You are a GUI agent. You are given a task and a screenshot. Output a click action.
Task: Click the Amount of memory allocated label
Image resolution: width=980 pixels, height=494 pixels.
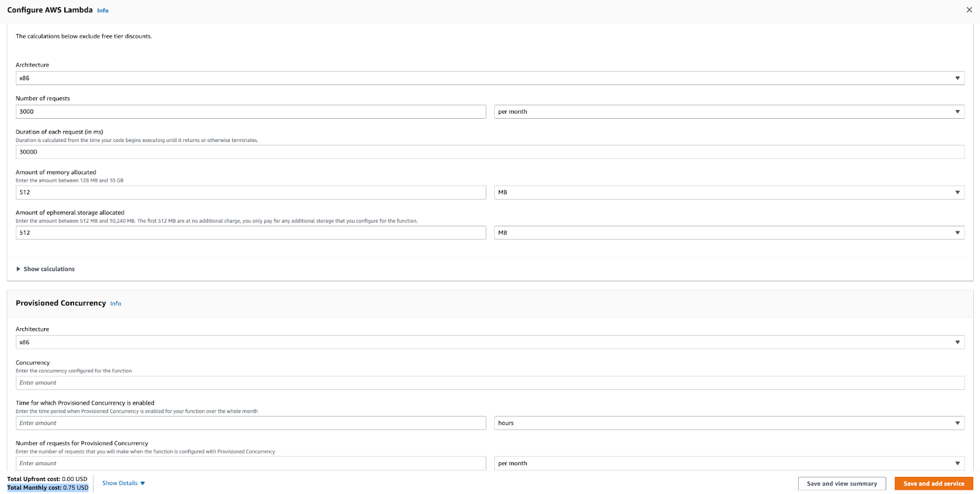point(56,173)
